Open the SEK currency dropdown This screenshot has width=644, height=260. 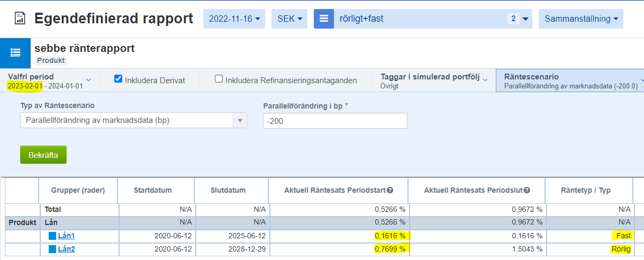289,19
